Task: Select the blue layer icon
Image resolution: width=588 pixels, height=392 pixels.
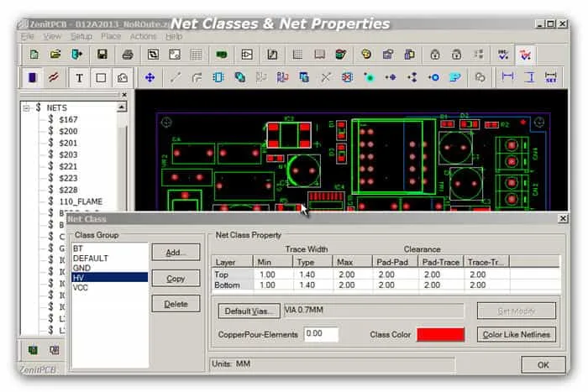Action: point(33,77)
